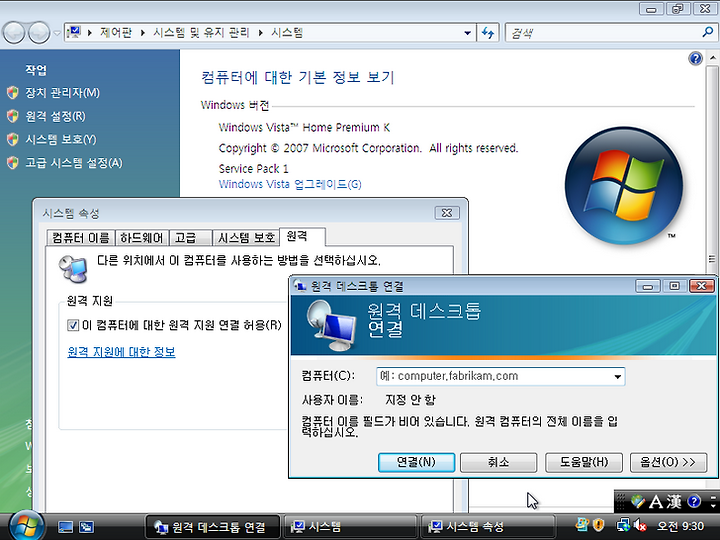
Task: Switch to 컴퓨터 이름 tab
Action: click(x=81, y=237)
